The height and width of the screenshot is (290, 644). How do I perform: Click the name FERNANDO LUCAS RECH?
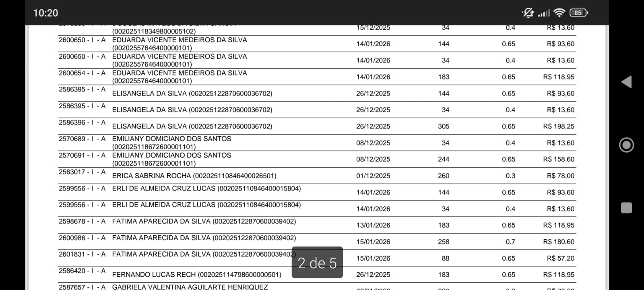[154, 275]
